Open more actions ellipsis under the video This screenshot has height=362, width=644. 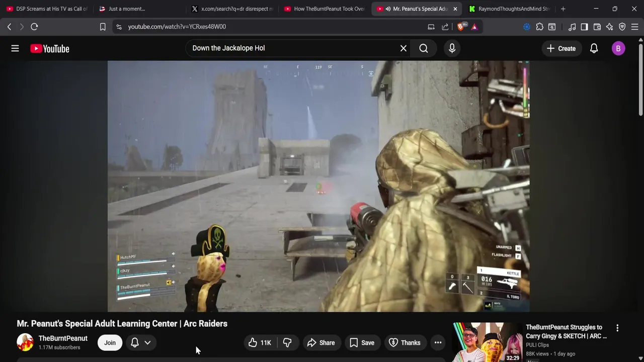click(x=438, y=343)
